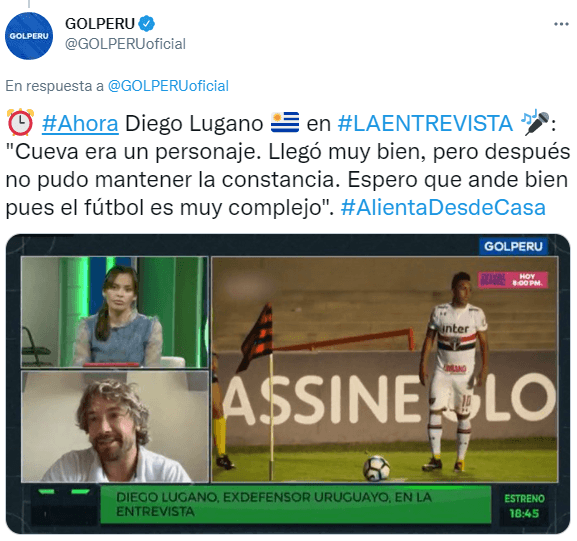Click the female host video panel
577x541 pixels.
point(114,312)
